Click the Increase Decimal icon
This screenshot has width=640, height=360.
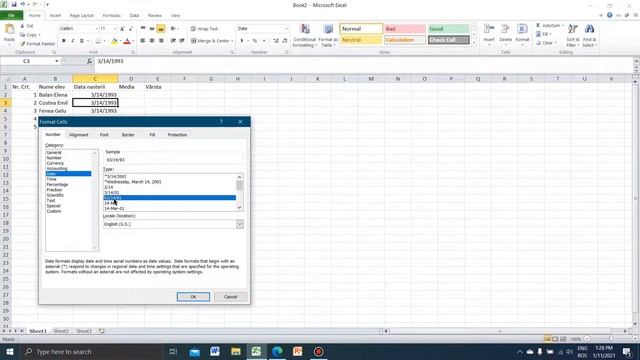click(x=276, y=41)
